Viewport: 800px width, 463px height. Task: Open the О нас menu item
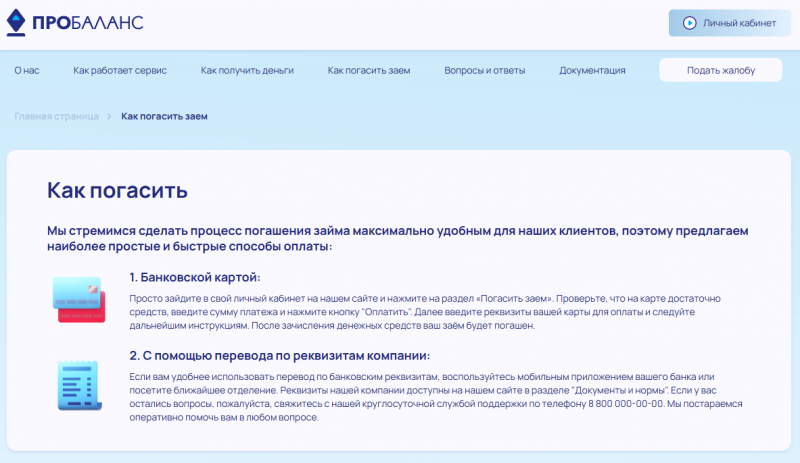click(27, 70)
